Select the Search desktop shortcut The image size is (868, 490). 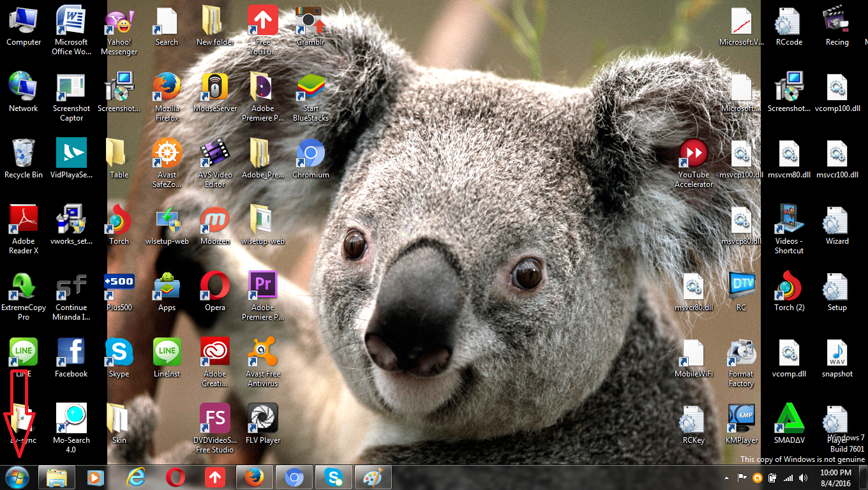click(x=167, y=27)
